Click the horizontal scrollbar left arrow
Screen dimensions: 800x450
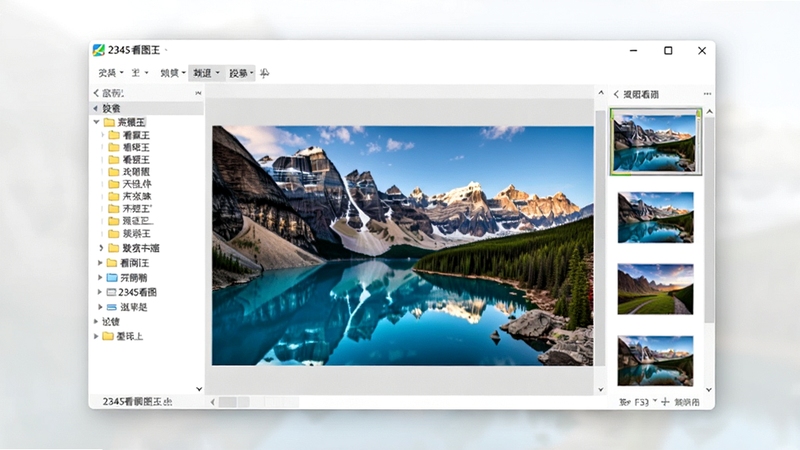coord(213,402)
